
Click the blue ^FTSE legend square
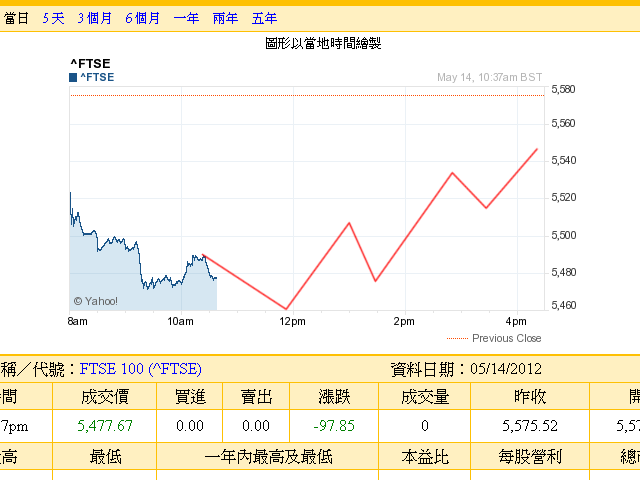(73, 78)
